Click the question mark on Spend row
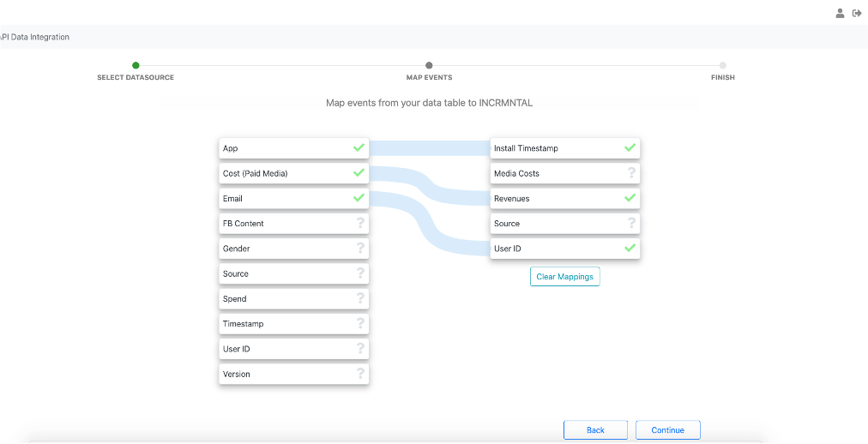The height and width of the screenshot is (444, 868). (360, 298)
